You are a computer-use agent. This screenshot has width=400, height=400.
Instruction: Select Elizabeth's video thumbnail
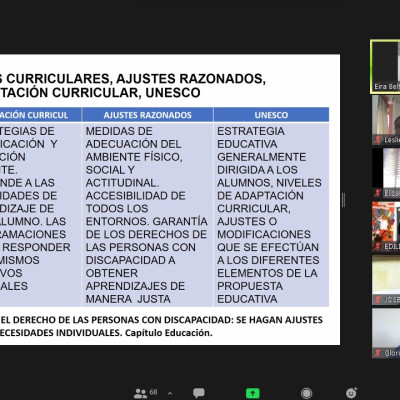click(x=386, y=173)
